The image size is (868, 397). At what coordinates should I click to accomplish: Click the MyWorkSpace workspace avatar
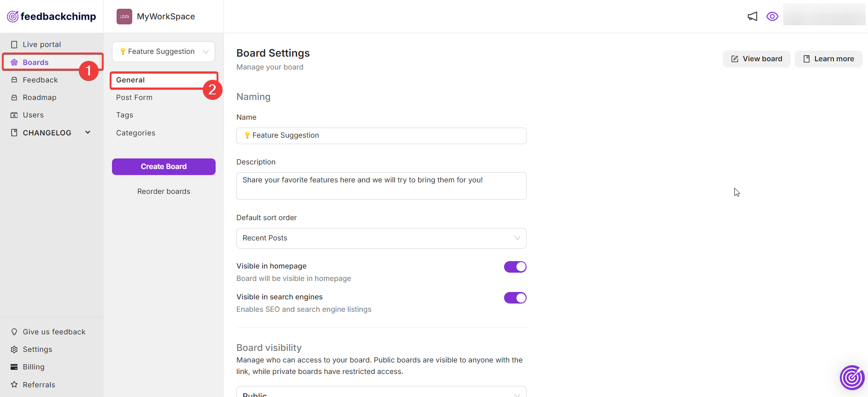(124, 17)
